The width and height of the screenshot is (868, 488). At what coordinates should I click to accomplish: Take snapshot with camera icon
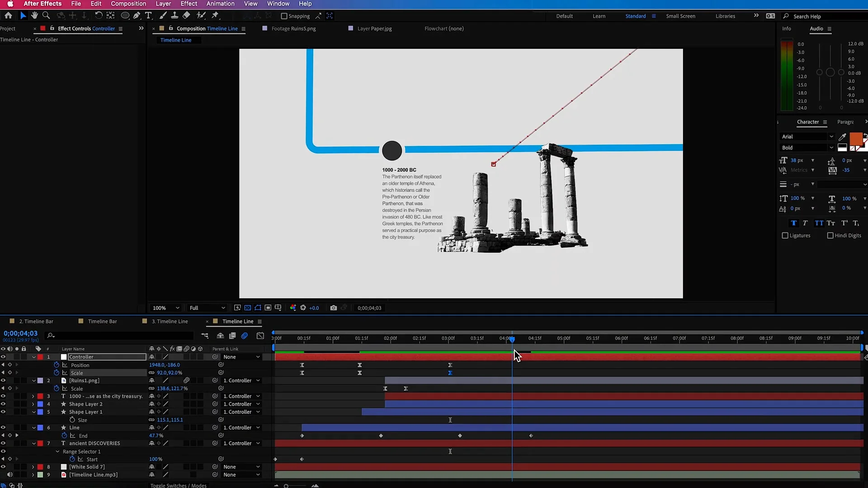(333, 308)
